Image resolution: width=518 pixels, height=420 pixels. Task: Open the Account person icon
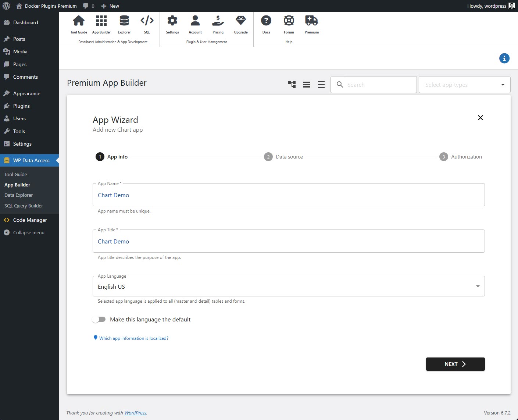coord(195,21)
